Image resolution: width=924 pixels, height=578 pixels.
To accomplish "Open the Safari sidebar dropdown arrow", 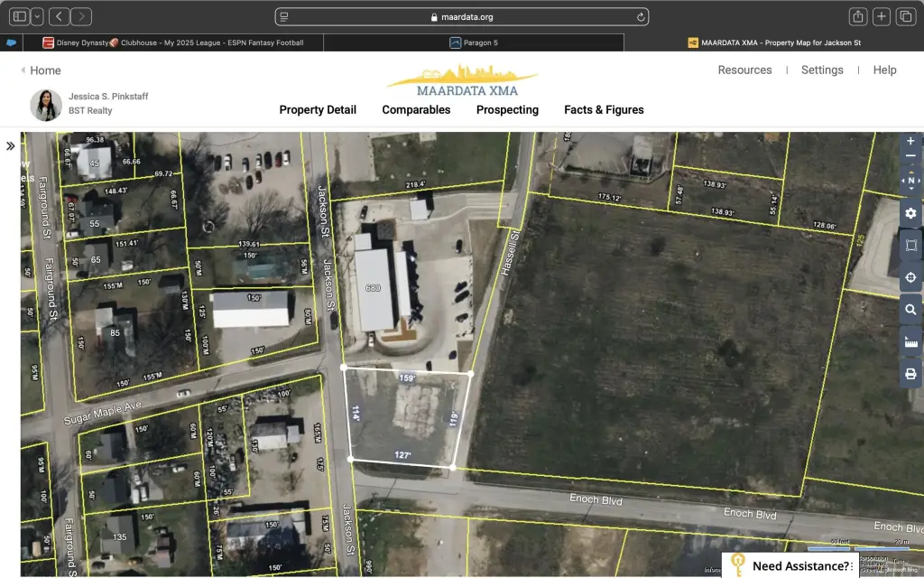I will [x=36, y=16].
